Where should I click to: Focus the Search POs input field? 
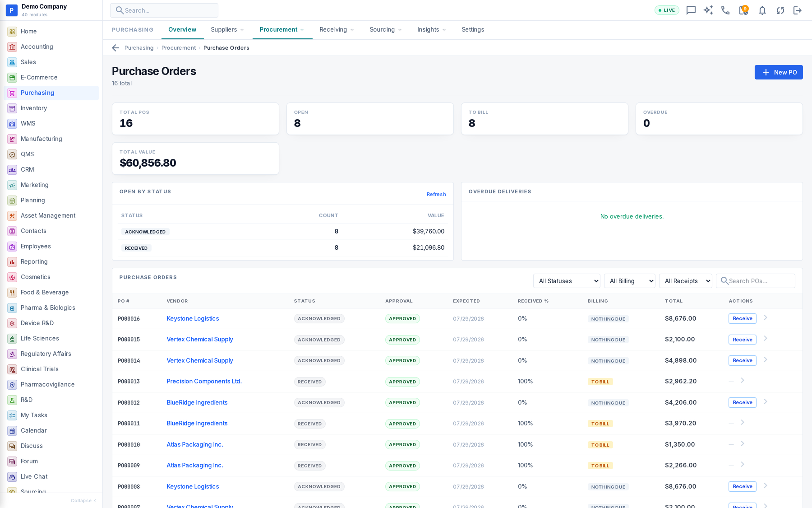pos(756,281)
